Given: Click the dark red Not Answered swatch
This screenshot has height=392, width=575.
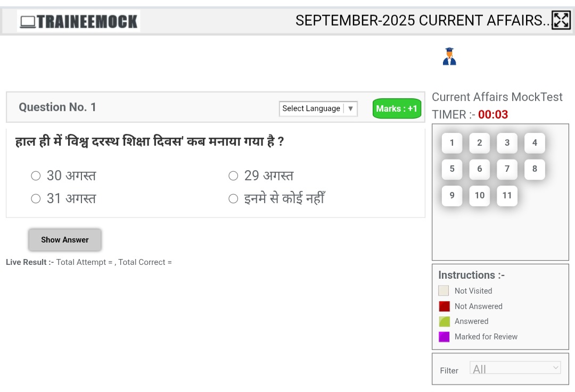Looking at the screenshot, I should pyautogui.click(x=444, y=306).
